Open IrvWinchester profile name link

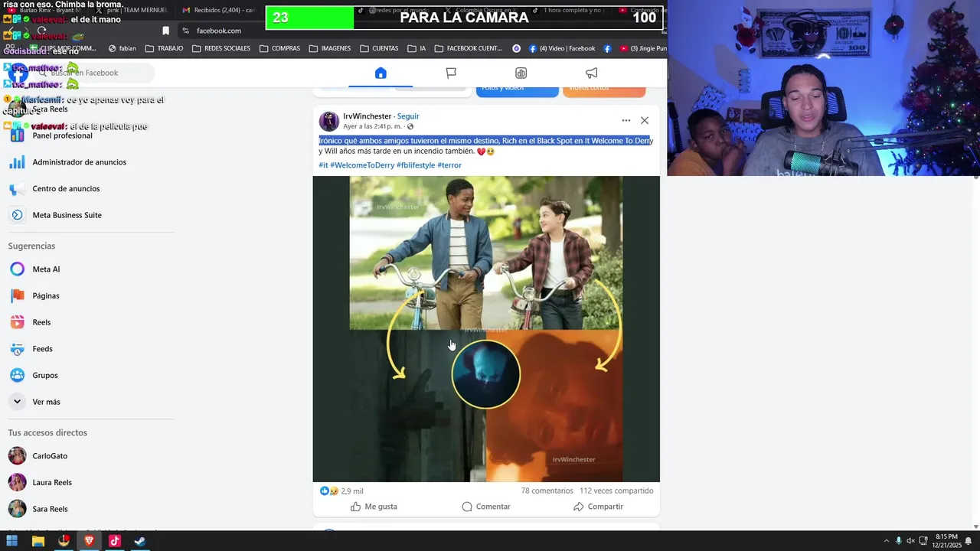(x=367, y=116)
